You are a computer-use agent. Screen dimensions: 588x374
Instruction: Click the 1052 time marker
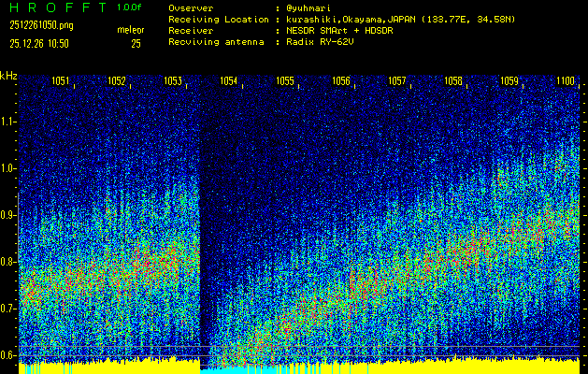point(117,81)
